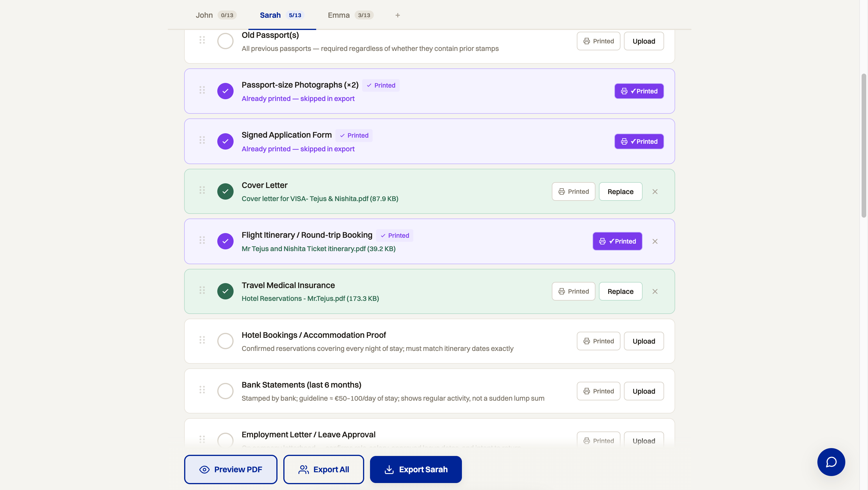The width and height of the screenshot is (868, 490).
Task: Open Preview PDF
Action: click(x=230, y=469)
